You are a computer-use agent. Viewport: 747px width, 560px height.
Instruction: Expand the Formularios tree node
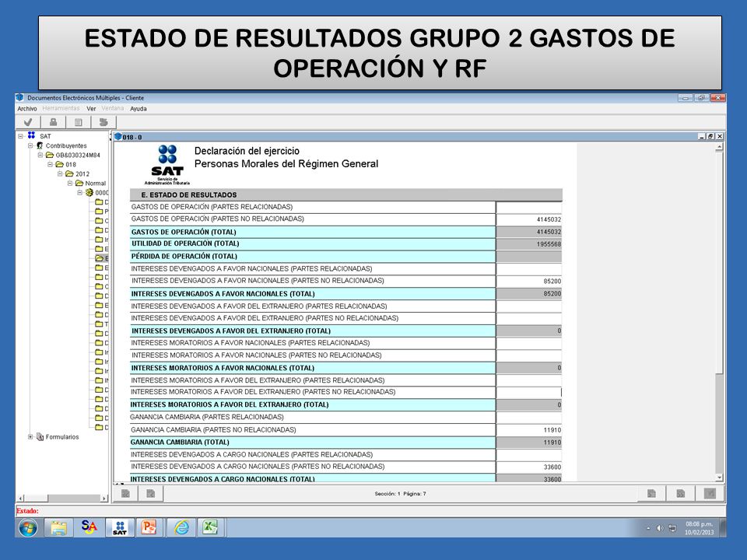coord(30,436)
